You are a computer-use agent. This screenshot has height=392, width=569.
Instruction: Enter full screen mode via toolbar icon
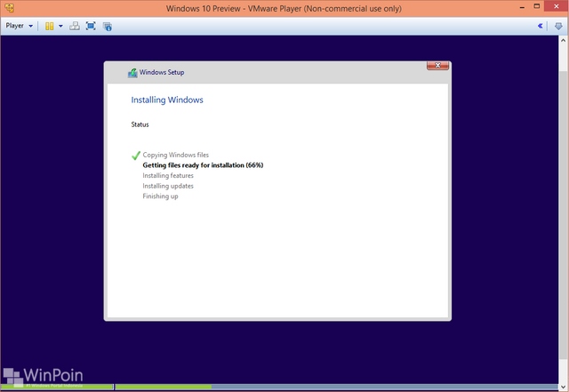pyautogui.click(x=91, y=26)
